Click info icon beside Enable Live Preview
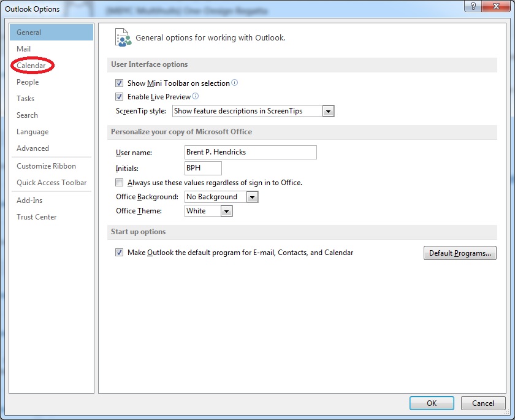Screen dimensions: 515x420 (196, 96)
